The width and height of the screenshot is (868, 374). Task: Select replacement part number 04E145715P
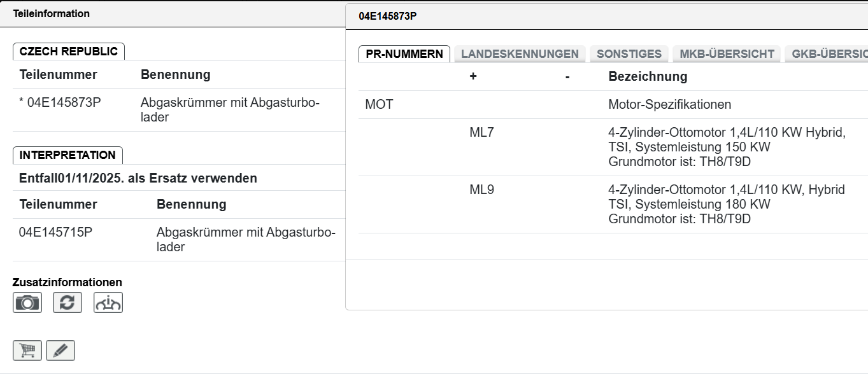56,232
